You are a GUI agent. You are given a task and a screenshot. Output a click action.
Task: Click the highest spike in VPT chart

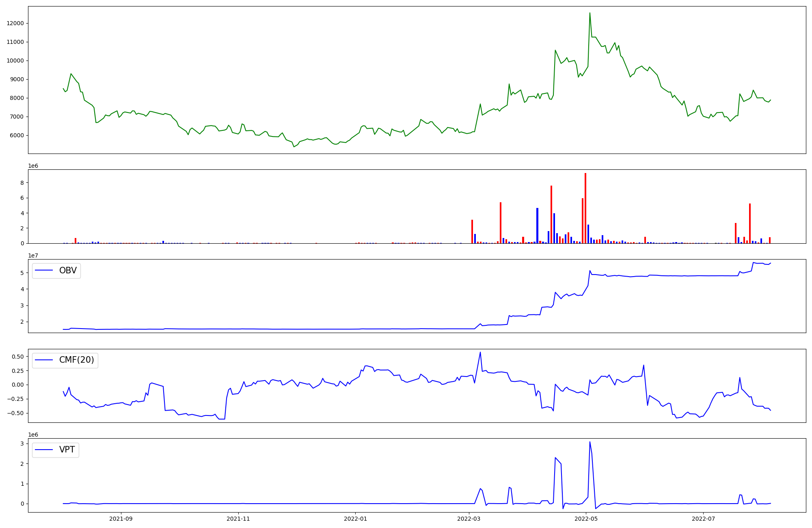coord(590,442)
